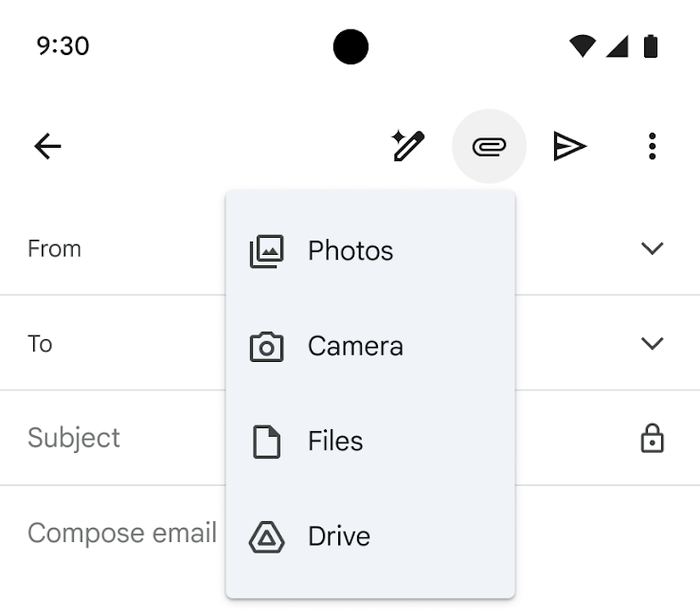Choose the Camera text option

(355, 347)
